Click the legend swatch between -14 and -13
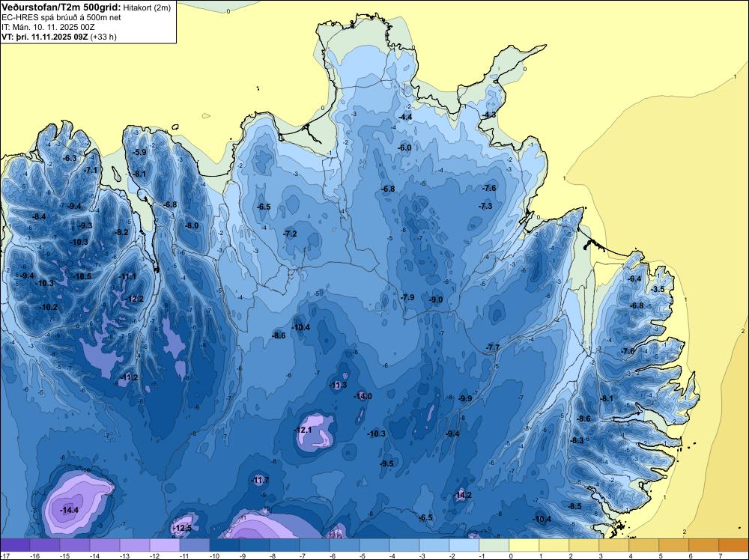This screenshot has height=560, width=749. (105, 545)
